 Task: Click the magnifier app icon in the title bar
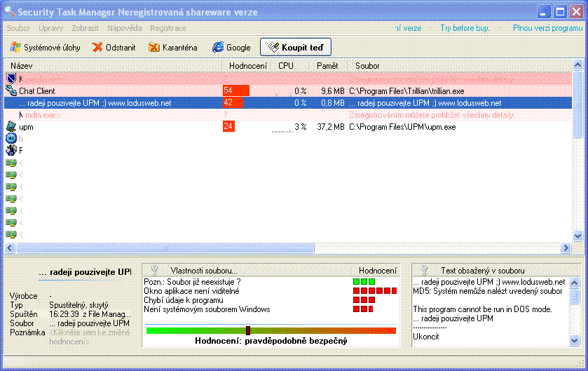[x=10, y=11]
